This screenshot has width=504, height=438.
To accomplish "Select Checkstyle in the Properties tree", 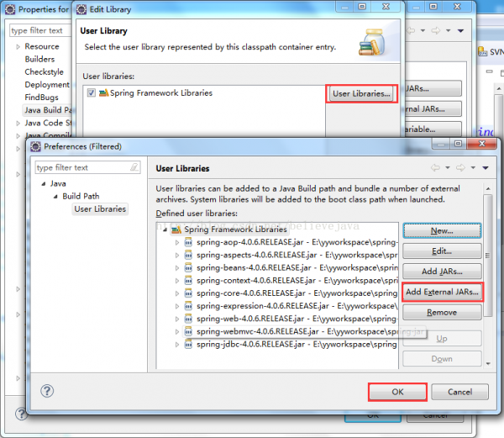I will point(44,71).
